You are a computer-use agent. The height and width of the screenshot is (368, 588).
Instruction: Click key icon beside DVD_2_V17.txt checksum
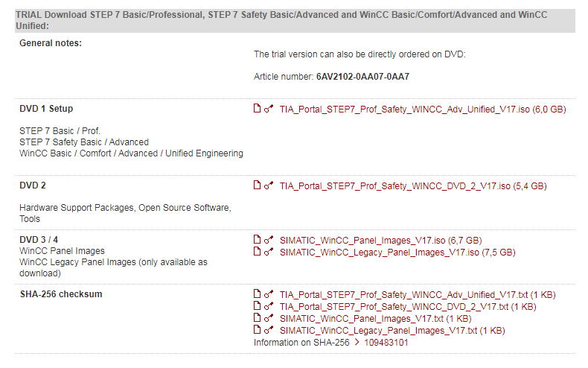pos(269,306)
